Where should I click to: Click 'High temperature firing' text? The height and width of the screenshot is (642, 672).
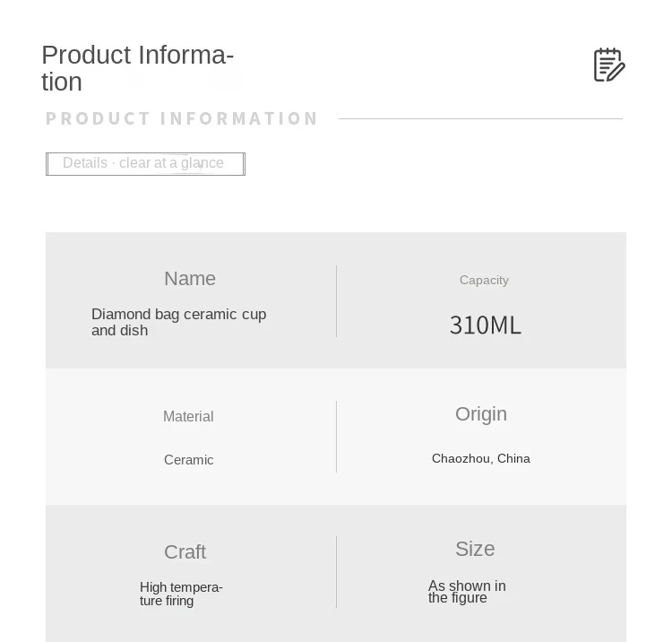pos(181,594)
